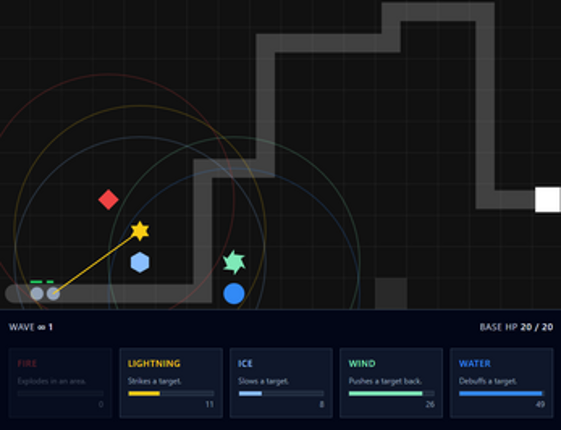Click the yellow Lightning charge bar
The height and width of the screenshot is (430, 561).
pyautogui.click(x=171, y=394)
